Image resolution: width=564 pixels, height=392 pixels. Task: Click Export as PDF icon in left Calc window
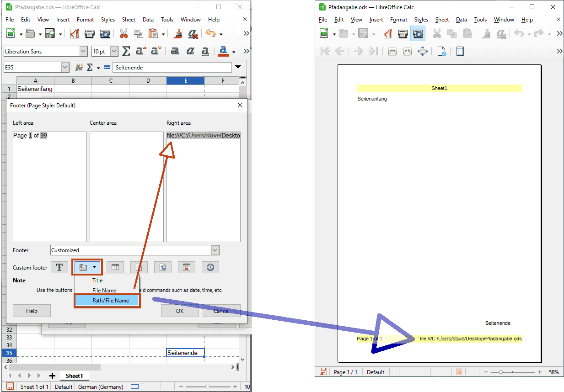(75, 33)
